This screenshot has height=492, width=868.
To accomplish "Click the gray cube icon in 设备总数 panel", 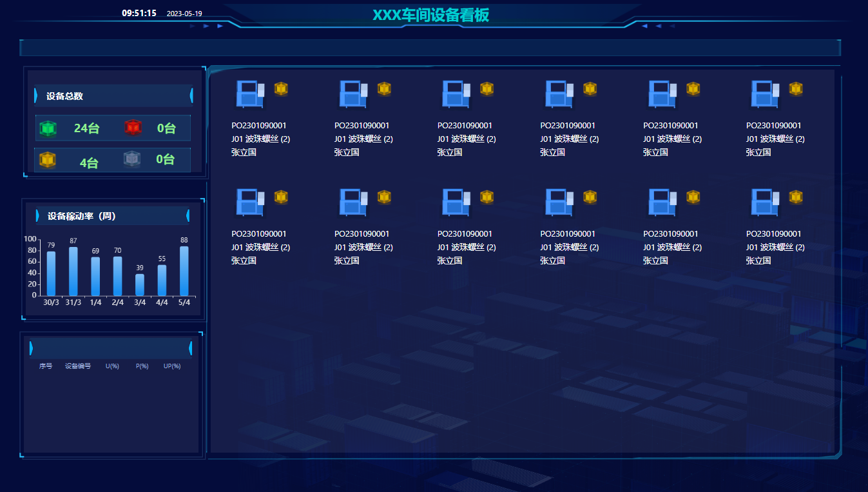I will [x=132, y=159].
